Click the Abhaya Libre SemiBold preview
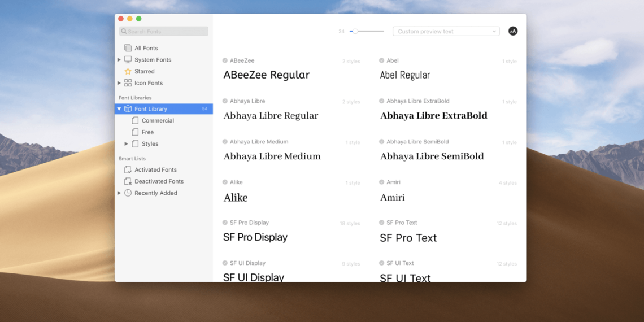 point(432,156)
